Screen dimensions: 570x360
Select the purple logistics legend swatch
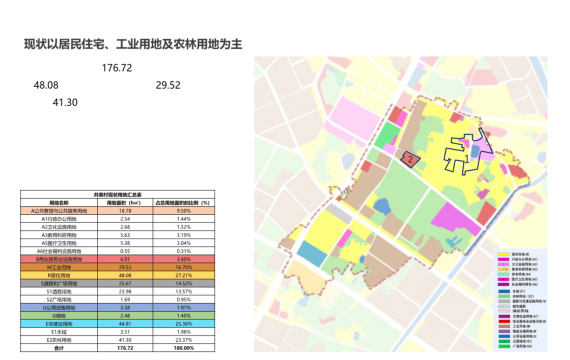tap(504, 331)
